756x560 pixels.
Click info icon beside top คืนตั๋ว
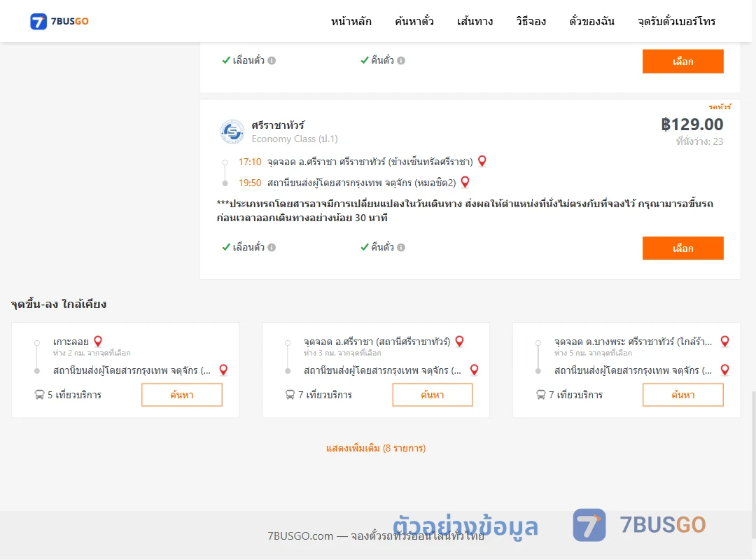pos(401,60)
